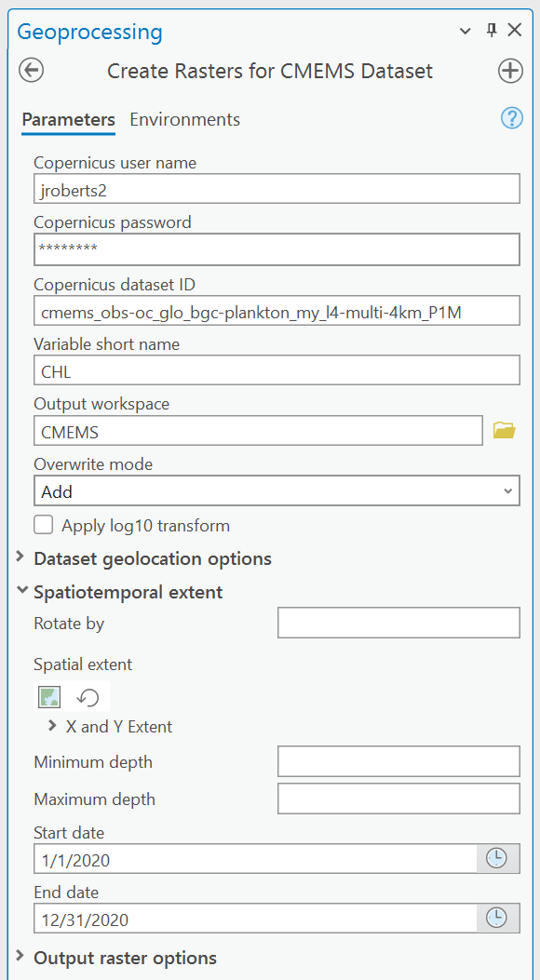Viewport: 540px width, 980px height.
Task: Browse for Output workspace with the folder icon
Action: tap(504, 430)
